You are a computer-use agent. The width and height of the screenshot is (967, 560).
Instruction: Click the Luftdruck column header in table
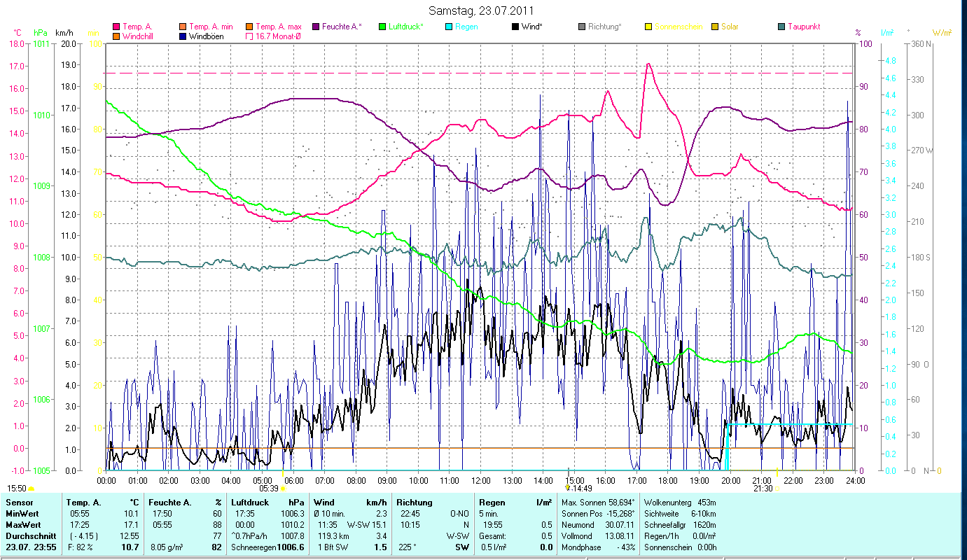[x=251, y=502]
